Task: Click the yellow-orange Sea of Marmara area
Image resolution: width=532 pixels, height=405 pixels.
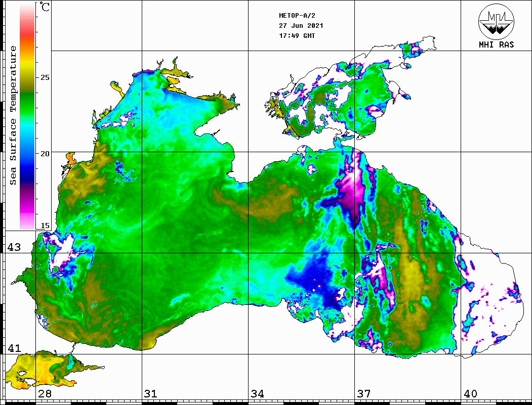Action: [x=44, y=370]
